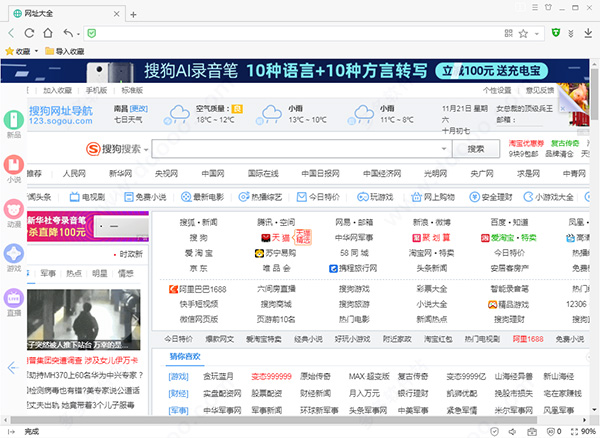Open the 天猫 link
600x438 pixels.
276,238
